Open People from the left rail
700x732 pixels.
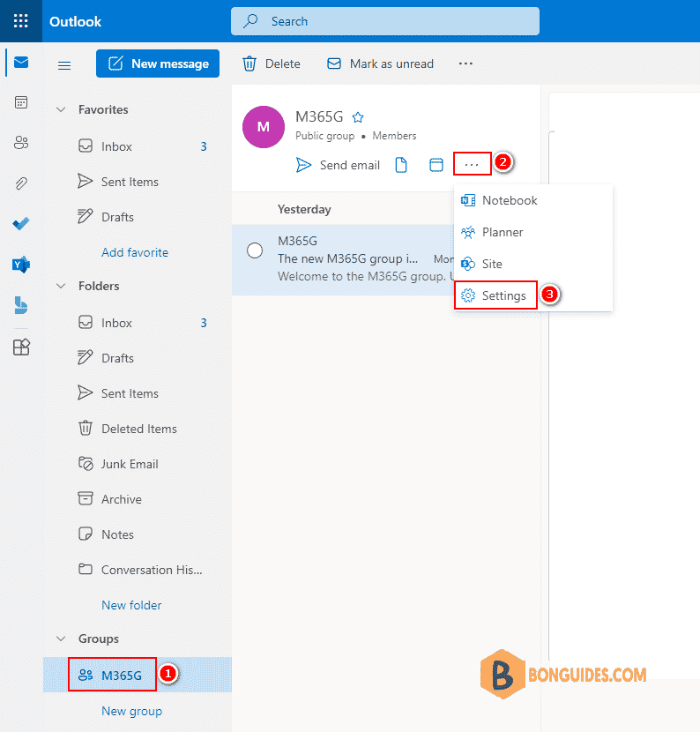coord(21,142)
